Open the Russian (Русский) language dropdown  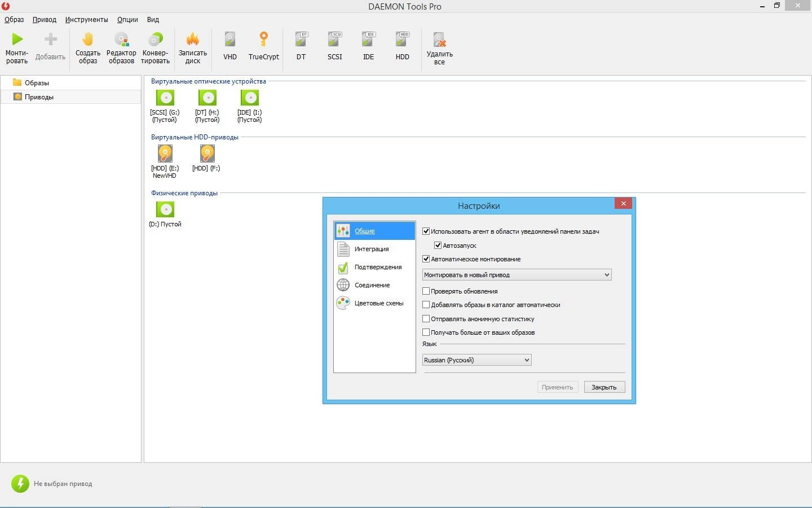[477, 360]
